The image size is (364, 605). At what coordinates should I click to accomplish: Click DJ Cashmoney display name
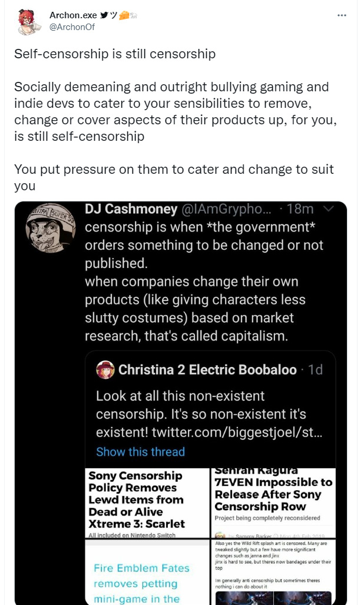(x=131, y=209)
